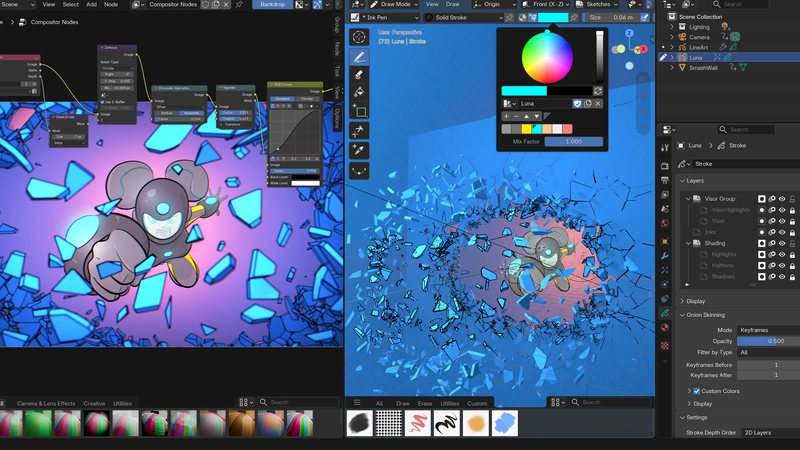Open the Output properties tab icon

(664, 180)
